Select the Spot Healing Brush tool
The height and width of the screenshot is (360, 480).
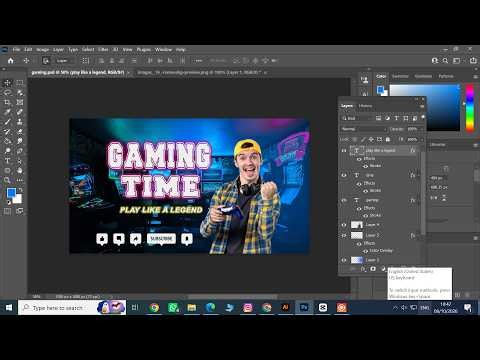(x=20, y=112)
